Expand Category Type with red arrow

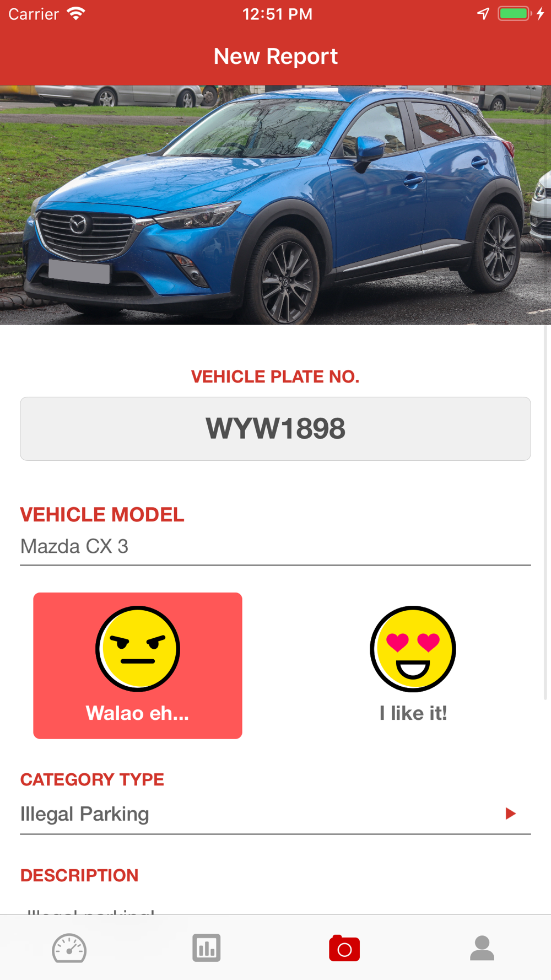pyautogui.click(x=511, y=814)
